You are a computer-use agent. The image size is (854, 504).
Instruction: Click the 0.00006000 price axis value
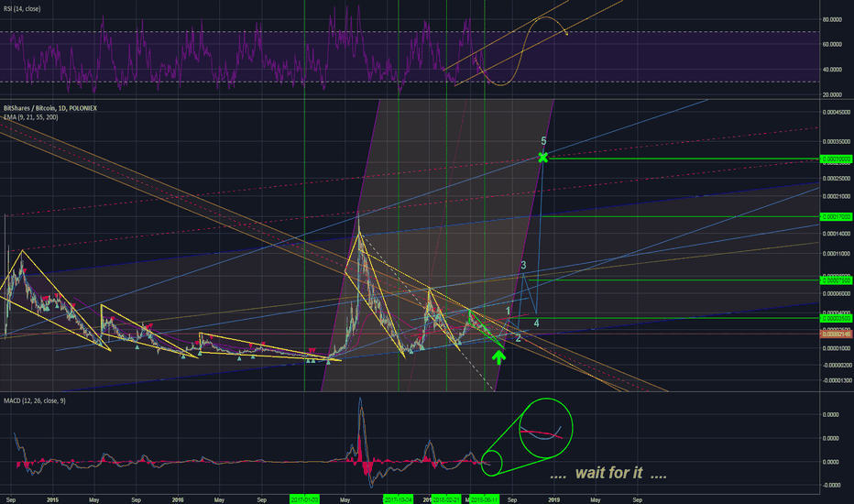click(836, 293)
